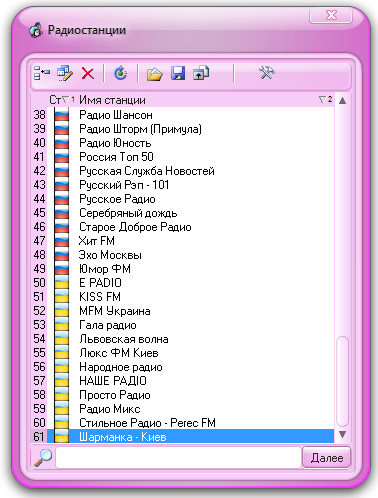
Task: Click row number 38 in the list
Action: tap(39, 115)
